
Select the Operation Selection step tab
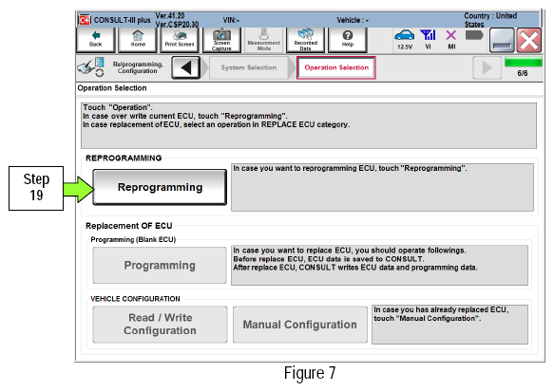point(336,67)
